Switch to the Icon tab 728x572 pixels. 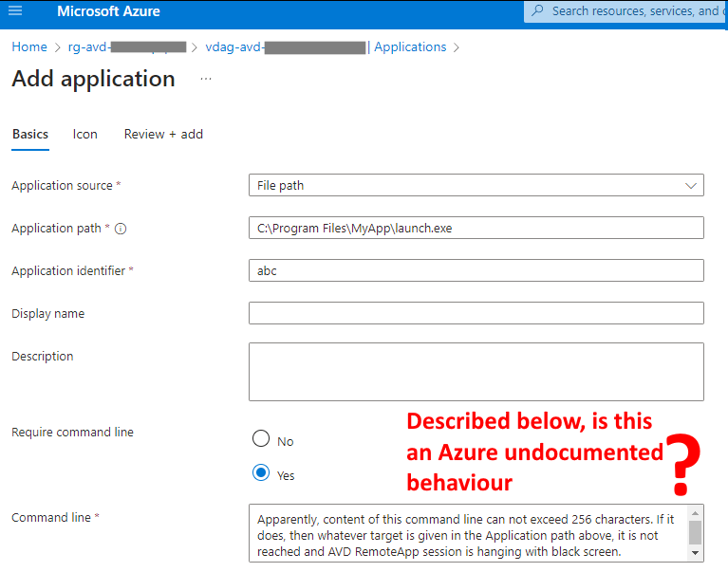click(x=85, y=134)
